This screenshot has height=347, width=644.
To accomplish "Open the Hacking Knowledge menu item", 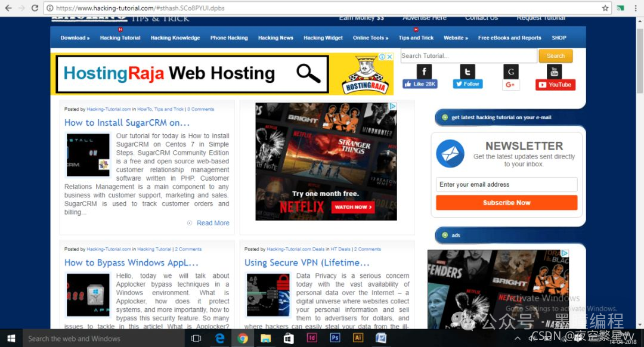I will 175,38.
